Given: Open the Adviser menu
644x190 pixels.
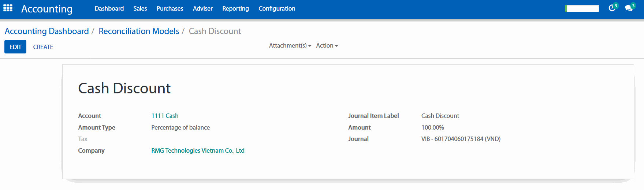Looking at the screenshot, I should (x=202, y=8).
